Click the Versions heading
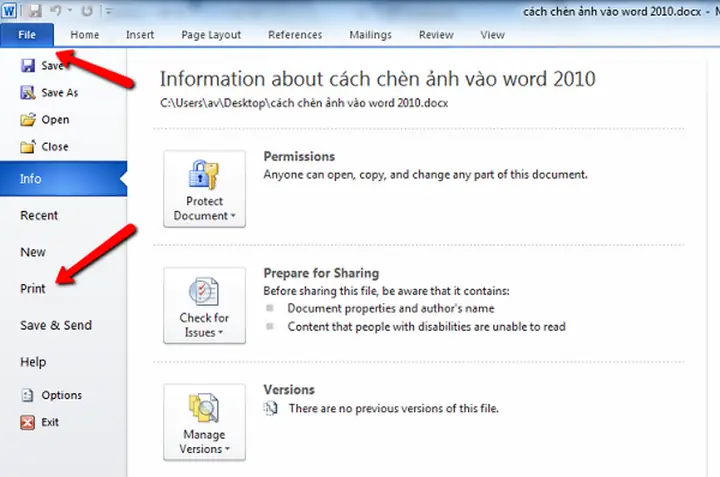The height and width of the screenshot is (477, 720). (289, 390)
